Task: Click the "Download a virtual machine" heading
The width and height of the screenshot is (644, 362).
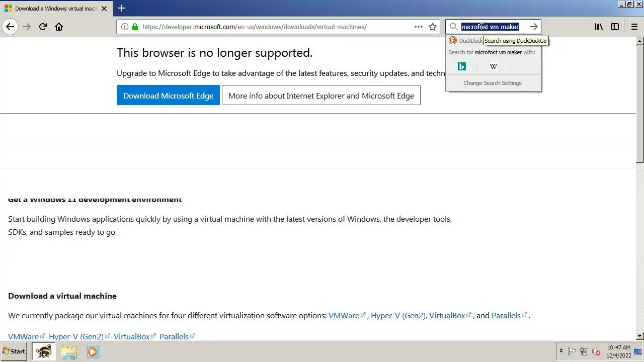Action: 62,296
